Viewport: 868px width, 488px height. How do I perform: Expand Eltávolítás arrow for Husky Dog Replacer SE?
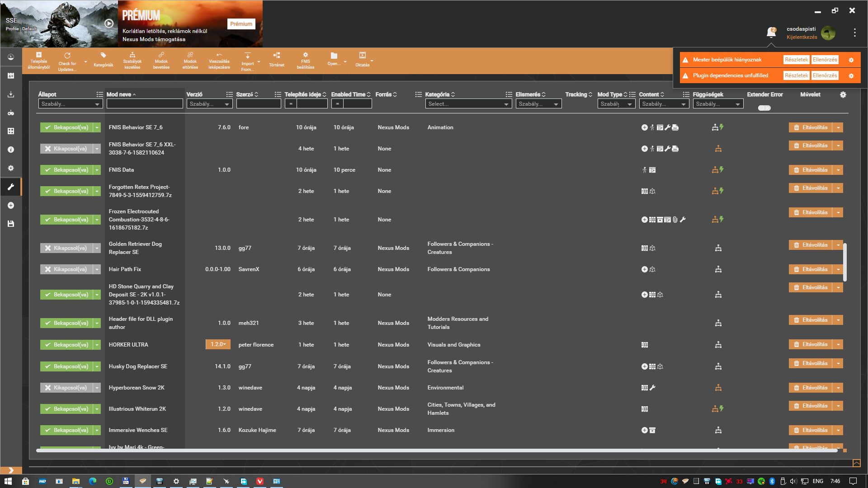(x=838, y=363)
